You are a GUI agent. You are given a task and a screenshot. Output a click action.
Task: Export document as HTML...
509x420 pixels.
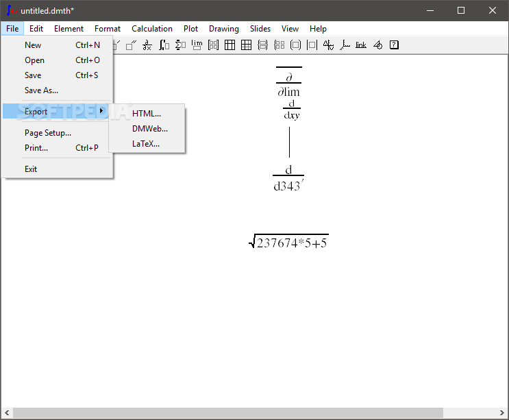point(147,114)
